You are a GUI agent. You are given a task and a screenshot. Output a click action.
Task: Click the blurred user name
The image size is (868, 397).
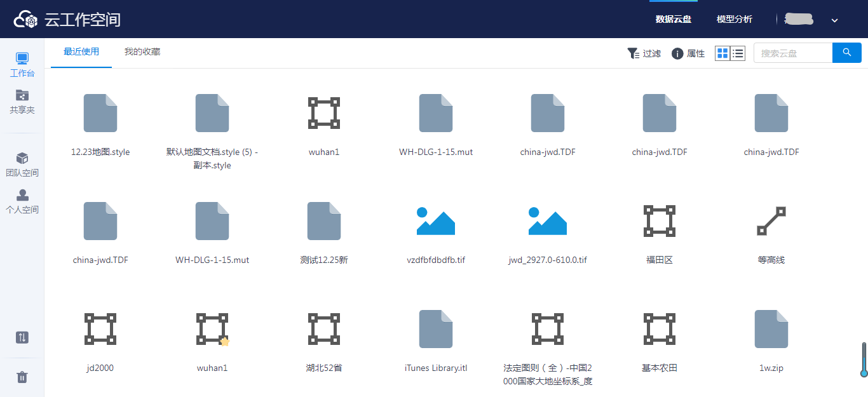click(x=799, y=19)
